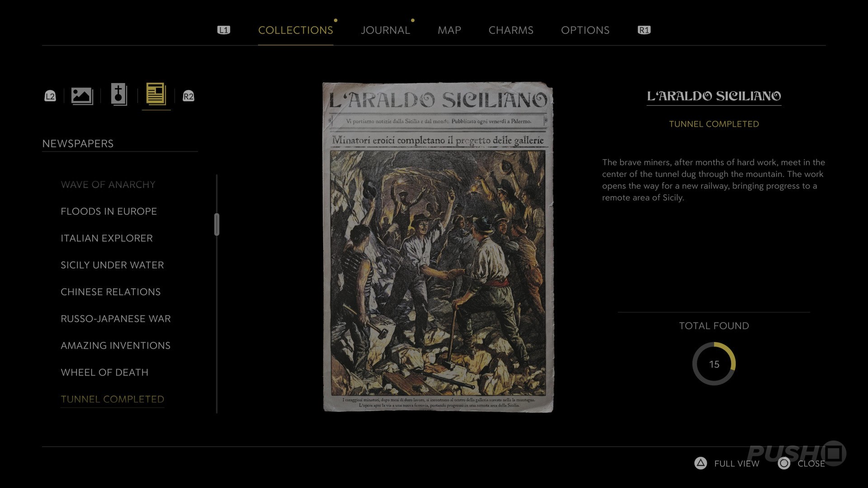The image size is (868, 488).
Task: Select the Floods in Europe newspaper
Action: pos(108,211)
